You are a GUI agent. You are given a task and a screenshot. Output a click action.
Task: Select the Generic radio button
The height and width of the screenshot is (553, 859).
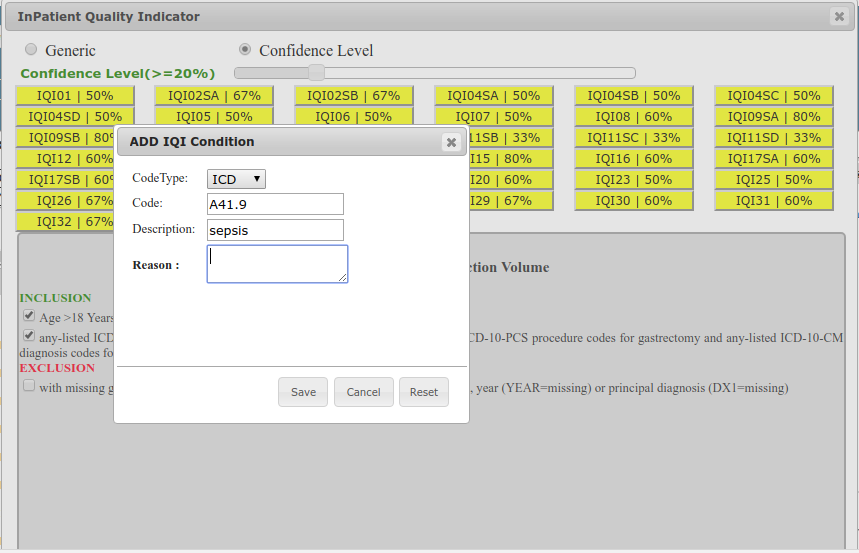tap(31, 50)
